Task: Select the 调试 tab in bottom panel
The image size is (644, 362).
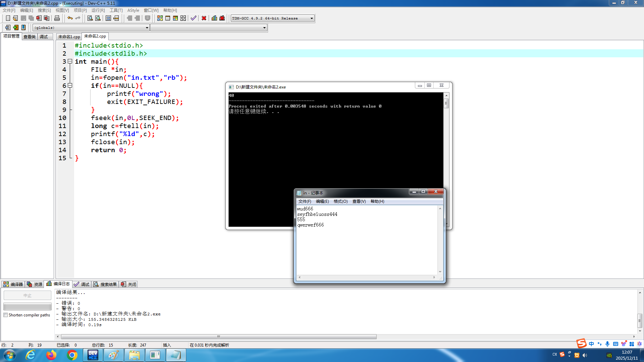Action: click(82, 284)
